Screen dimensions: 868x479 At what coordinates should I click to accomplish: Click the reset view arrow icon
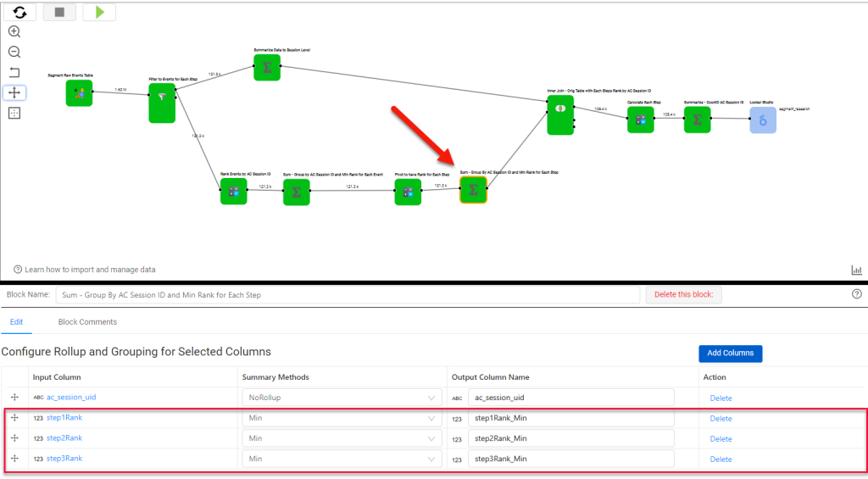pos(14,72)
